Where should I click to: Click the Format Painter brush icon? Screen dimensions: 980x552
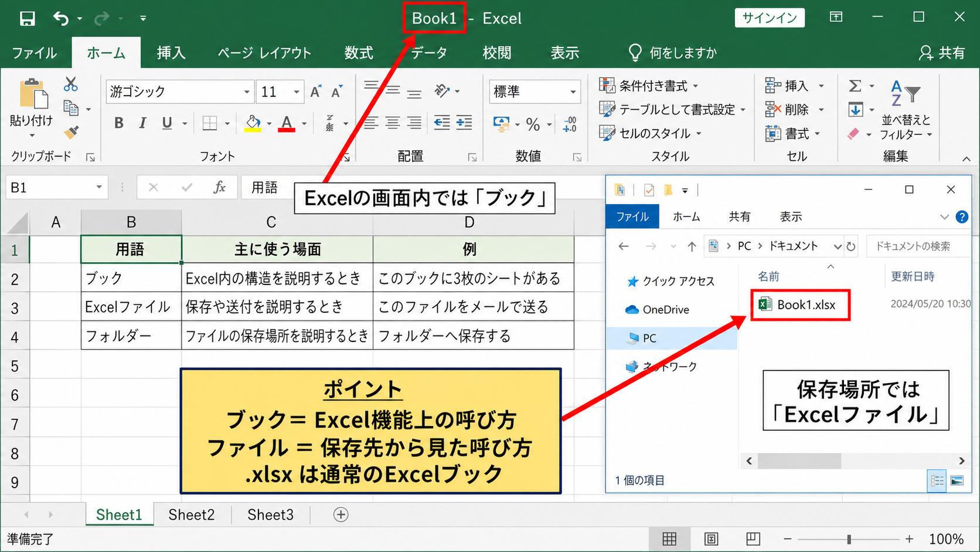coord(71,132)
